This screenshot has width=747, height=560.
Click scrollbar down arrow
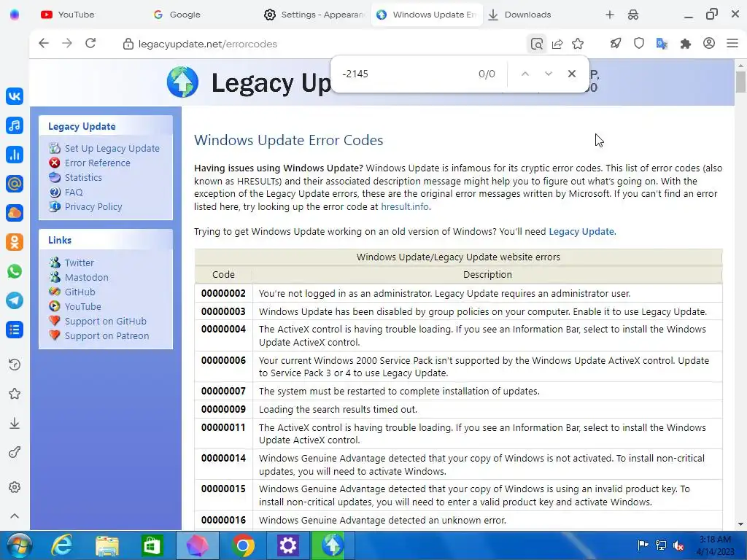tap(740, 524)
